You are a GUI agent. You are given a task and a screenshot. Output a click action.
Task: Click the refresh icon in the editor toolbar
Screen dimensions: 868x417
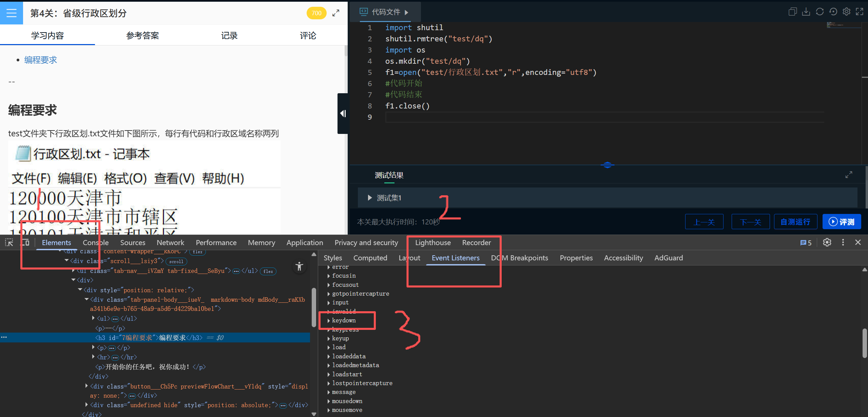[819, 12]
